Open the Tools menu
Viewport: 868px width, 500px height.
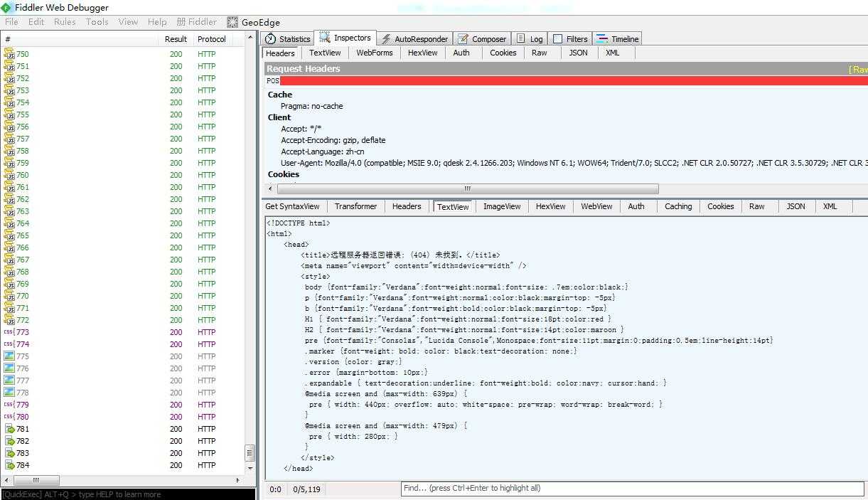pos(97,22)
